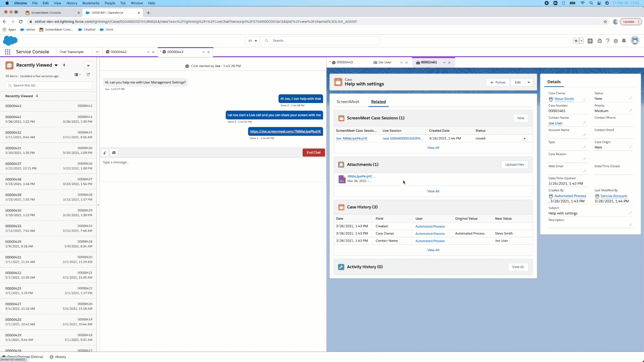Follow the Help with settings case
This screenshot has width=644, height=362.
pos(498,82)
